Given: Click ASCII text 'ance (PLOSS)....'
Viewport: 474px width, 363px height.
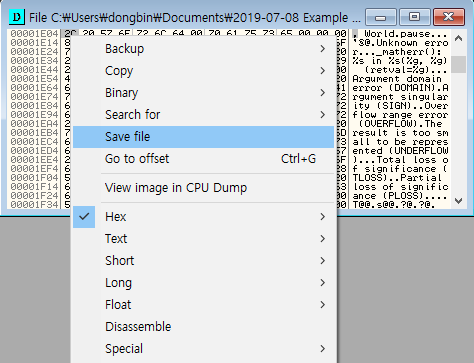Looking at the screenshot, I should (x=400, y=196).
